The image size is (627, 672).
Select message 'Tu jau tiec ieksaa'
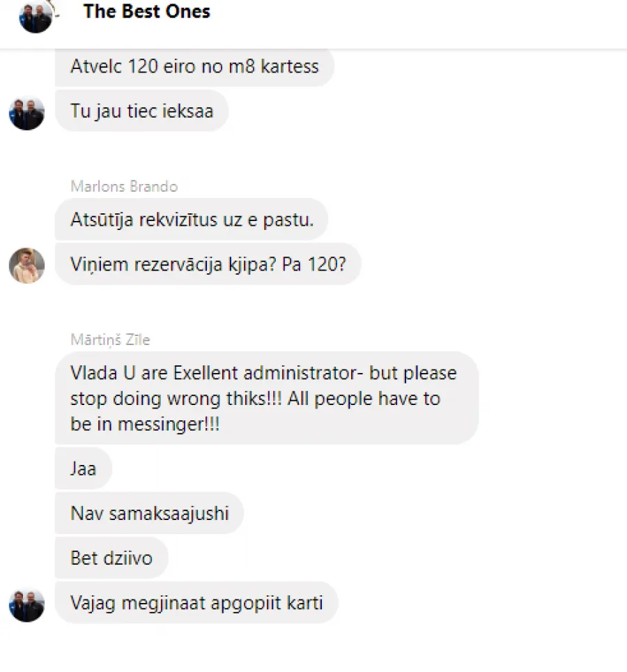pos(141,111)
